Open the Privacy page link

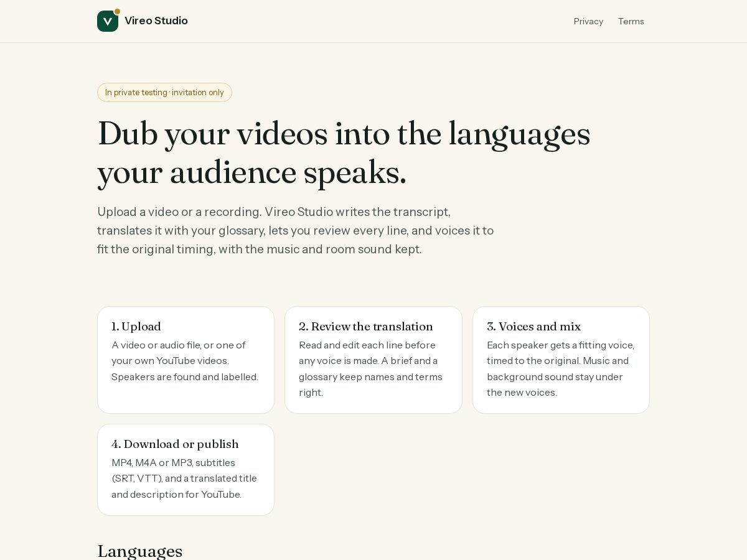tap(588, 21)
